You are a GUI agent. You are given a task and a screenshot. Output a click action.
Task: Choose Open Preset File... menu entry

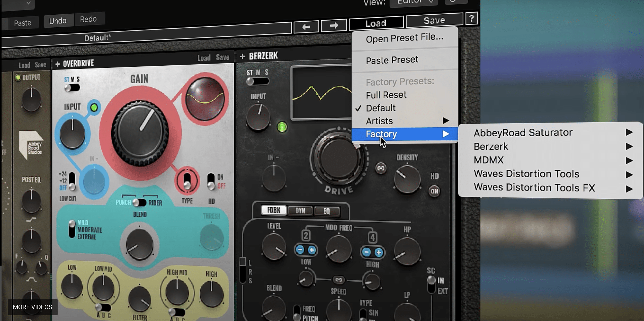coord(405,38)
